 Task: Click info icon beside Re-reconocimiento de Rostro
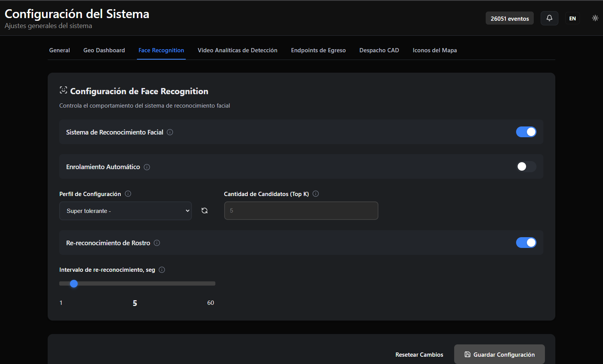157,243
